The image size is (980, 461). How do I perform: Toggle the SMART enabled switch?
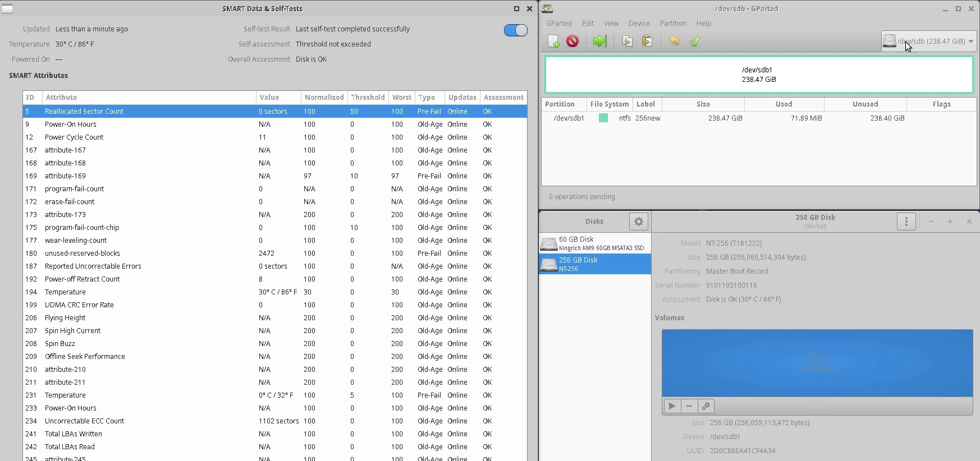[x=516, y=30]
